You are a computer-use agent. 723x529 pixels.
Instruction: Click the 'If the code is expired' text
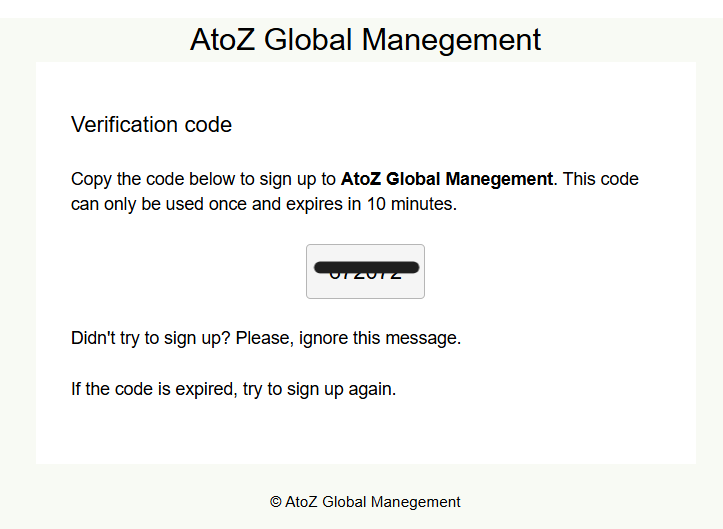pos(154,389)
